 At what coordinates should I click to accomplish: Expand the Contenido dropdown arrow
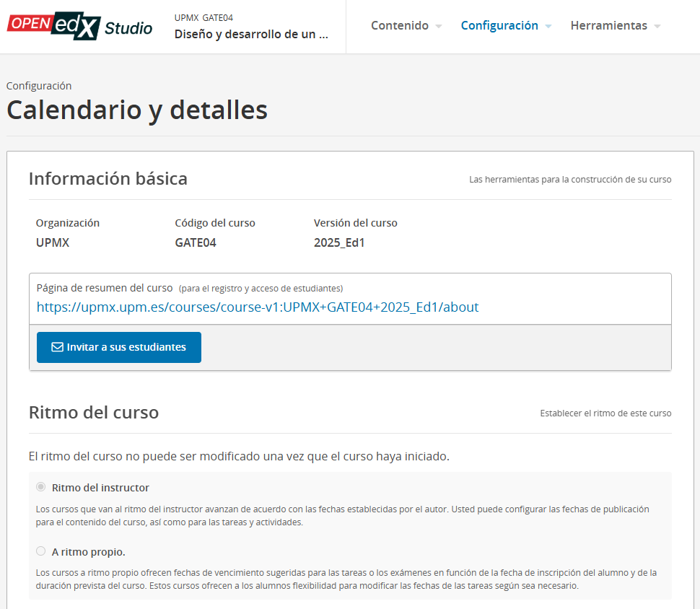(x=438, y=27)
